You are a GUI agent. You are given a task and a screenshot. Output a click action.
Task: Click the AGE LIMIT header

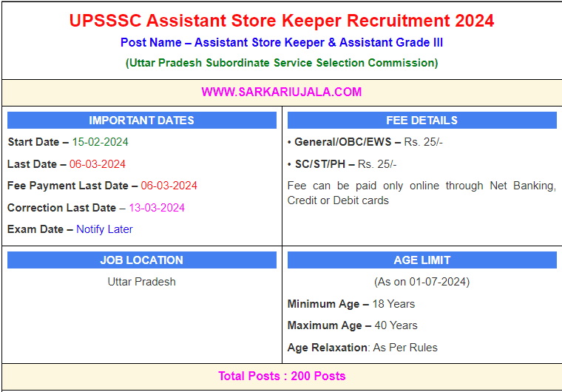click(421, 260)
